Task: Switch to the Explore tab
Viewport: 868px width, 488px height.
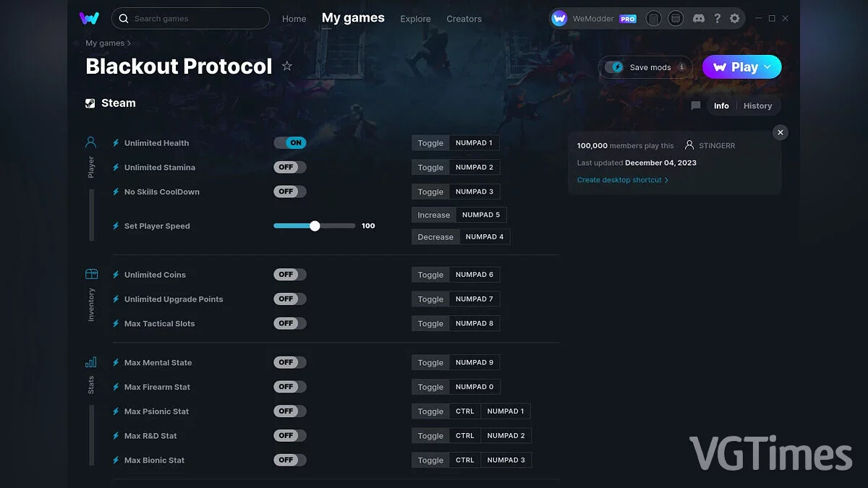Action: click(415, 19)
